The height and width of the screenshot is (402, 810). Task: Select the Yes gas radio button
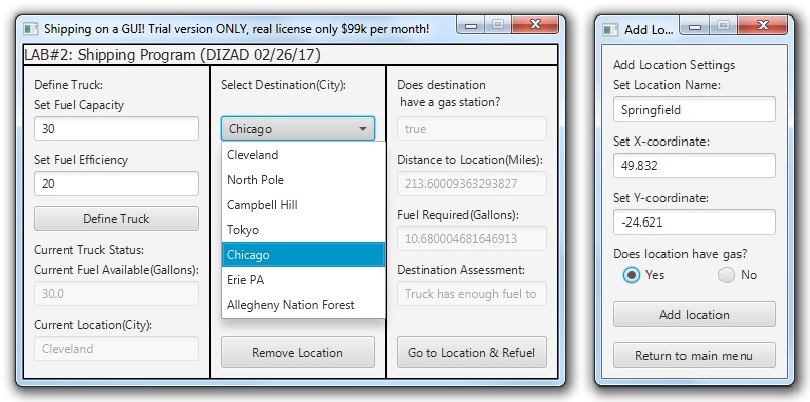pyautogui.click(x=631, y=275)
